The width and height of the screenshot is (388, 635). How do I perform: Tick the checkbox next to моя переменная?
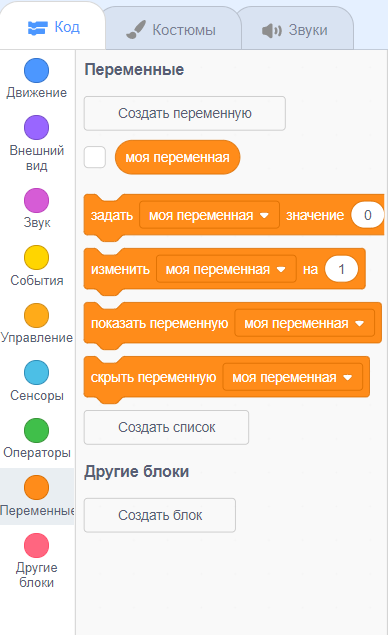95,157
